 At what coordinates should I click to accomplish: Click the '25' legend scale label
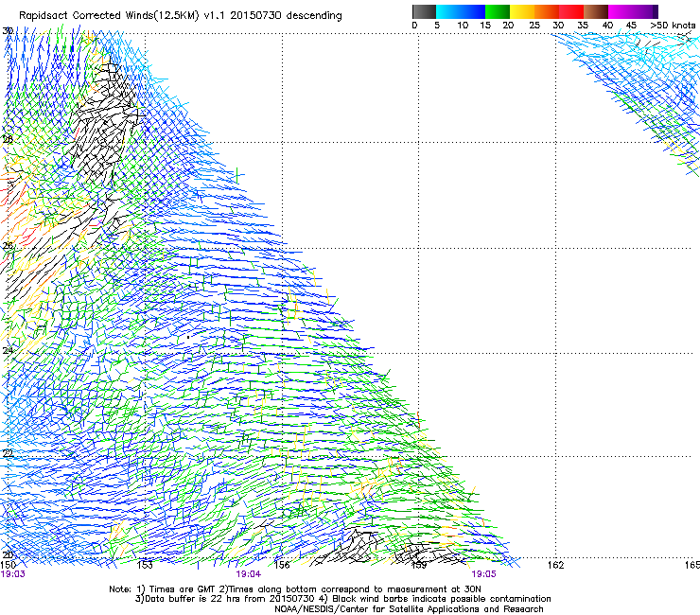[534, 26]
